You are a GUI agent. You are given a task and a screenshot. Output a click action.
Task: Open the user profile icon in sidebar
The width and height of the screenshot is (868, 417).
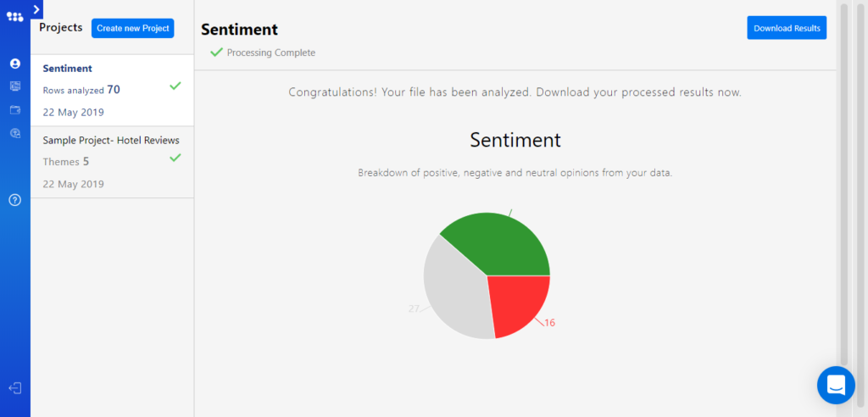(15, 64)
